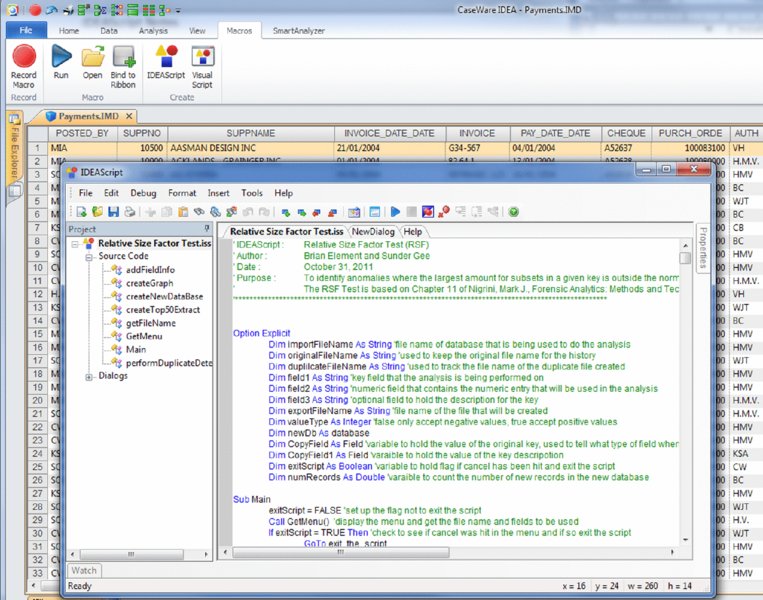Image resolution: width=763 pixels, height=600 pixels.
Task: Click the Bind to Ribbon icon
Action: (123, 66)
